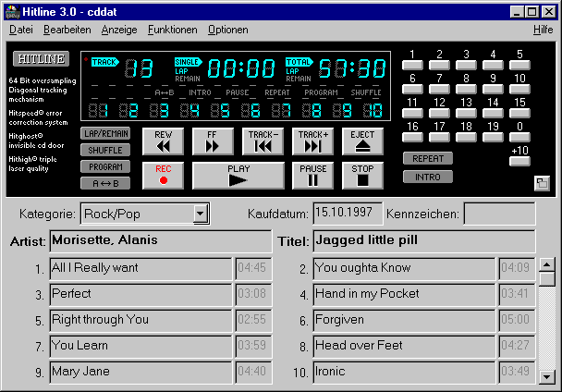Viewport: 562px width, 392px height.
Task: Eject the CD with EJECT button
Action: (362, 141)
